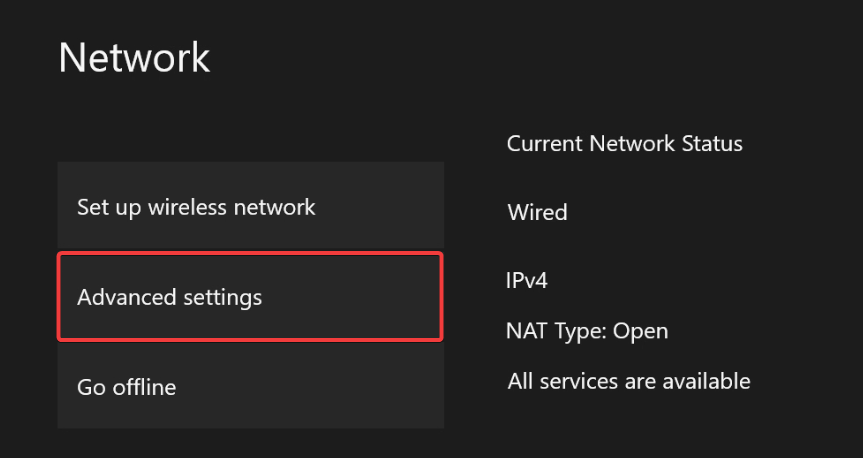Choose Go offline

coord(250,387)
